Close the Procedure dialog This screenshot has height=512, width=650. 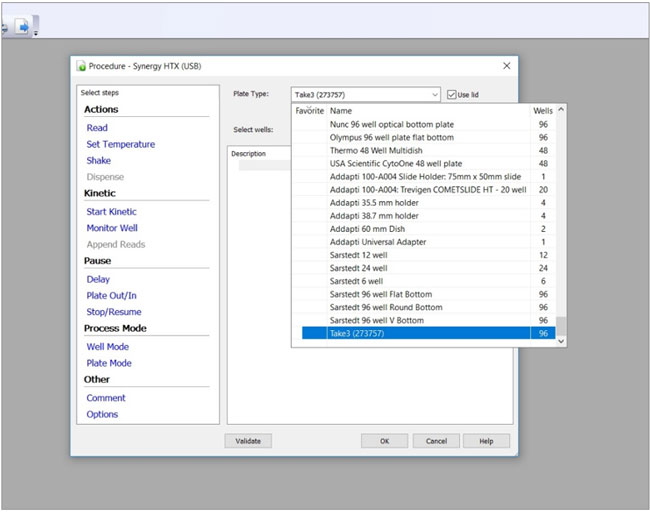coord(506,66)
